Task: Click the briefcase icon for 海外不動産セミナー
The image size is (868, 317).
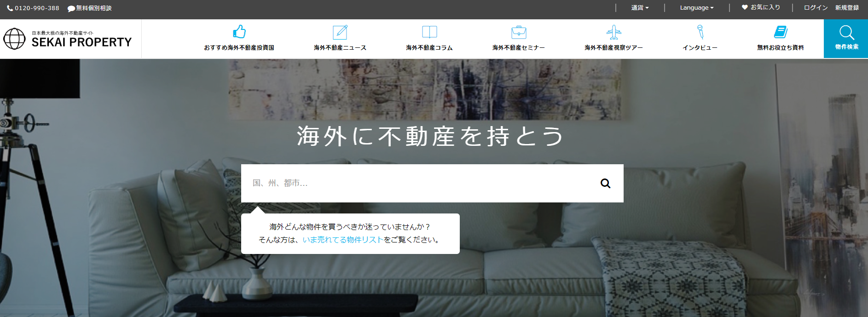Action: tap(519, 32)
